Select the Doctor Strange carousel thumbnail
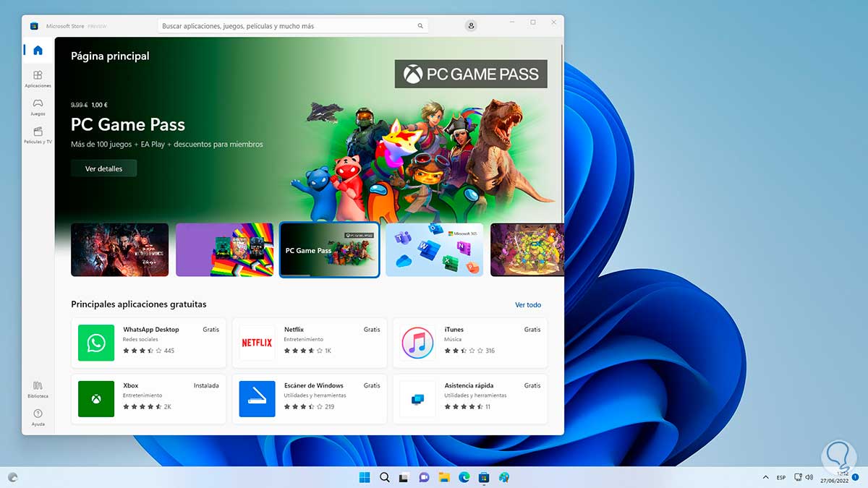 (x=119, y=249)
